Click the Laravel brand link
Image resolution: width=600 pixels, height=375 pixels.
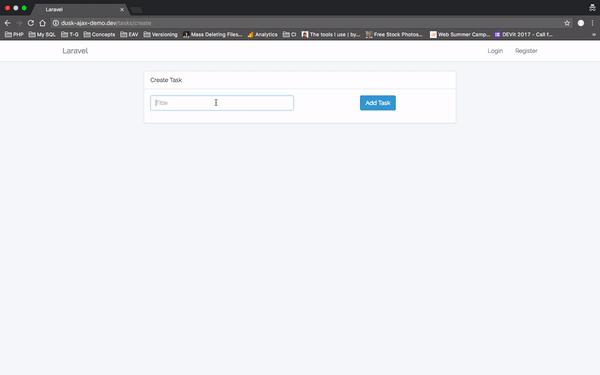pos(75,51)
